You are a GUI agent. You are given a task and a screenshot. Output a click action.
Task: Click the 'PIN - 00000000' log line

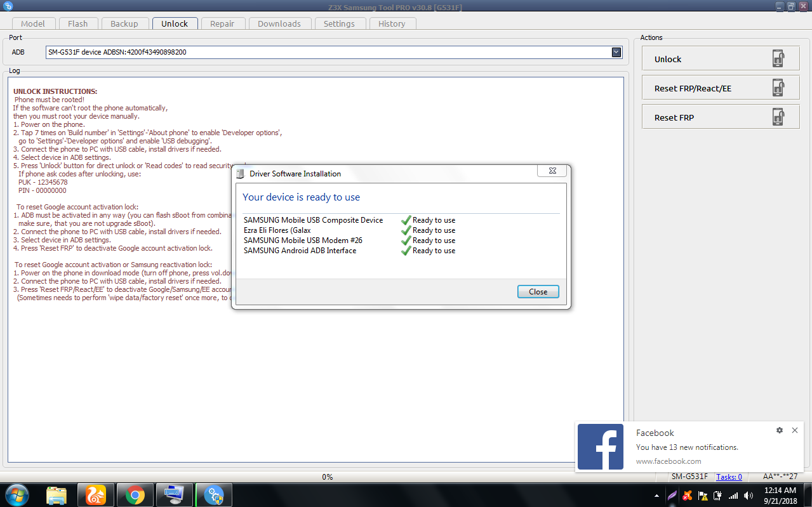[42, 190]
